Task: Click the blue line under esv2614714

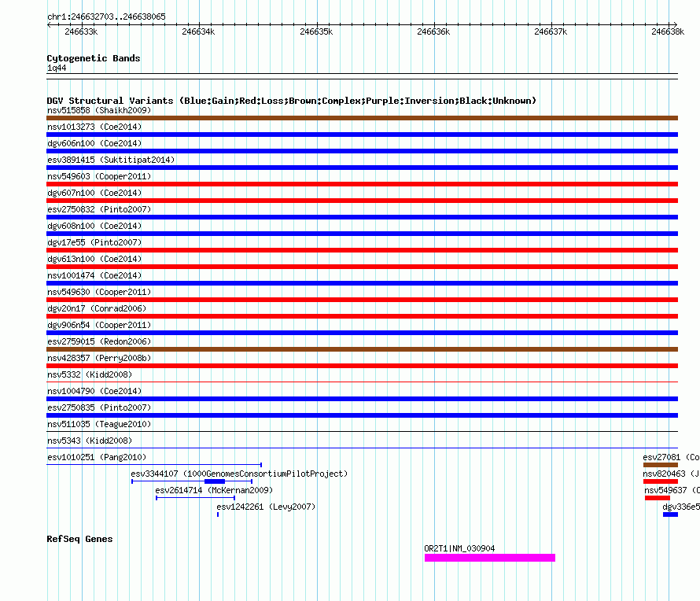Action: tap(196, 498)
